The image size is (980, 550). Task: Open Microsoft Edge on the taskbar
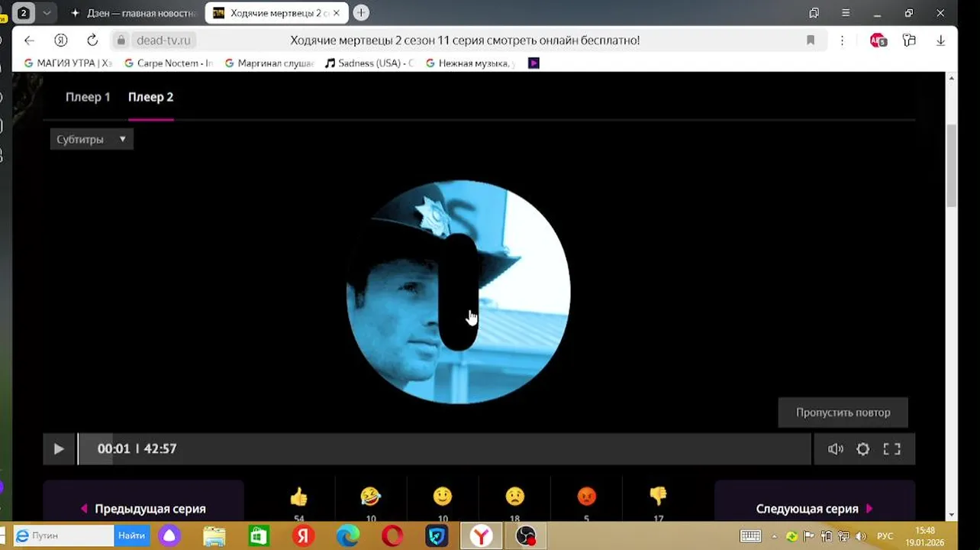point(348,536)
